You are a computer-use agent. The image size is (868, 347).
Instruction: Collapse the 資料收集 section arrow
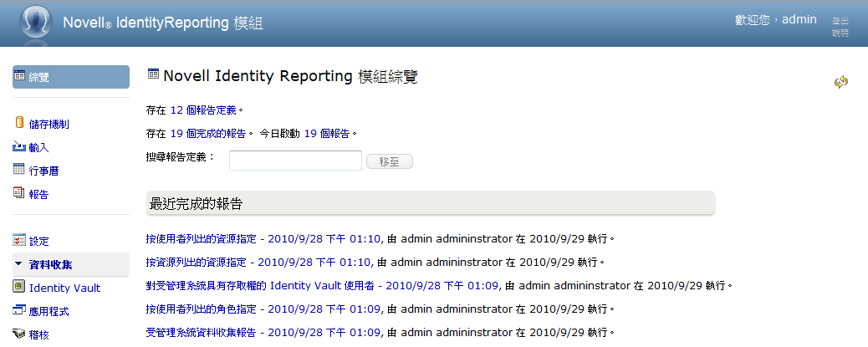pos(19,264)
